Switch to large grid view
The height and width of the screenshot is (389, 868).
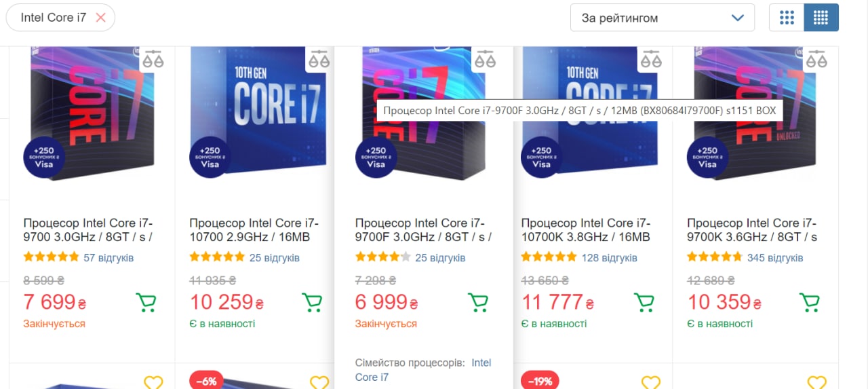pyautogui.click(x=787, y=18)
